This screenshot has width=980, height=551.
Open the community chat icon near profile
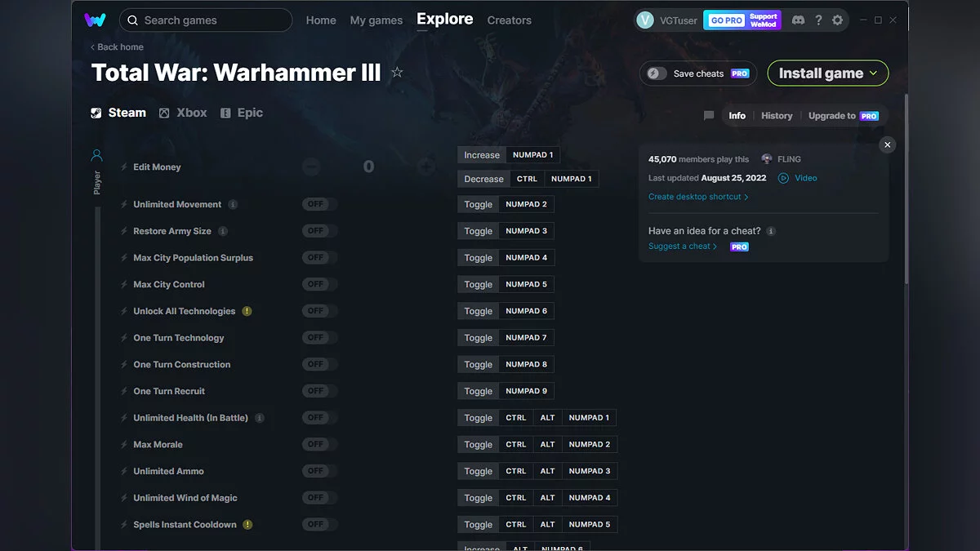pos(798,20)
